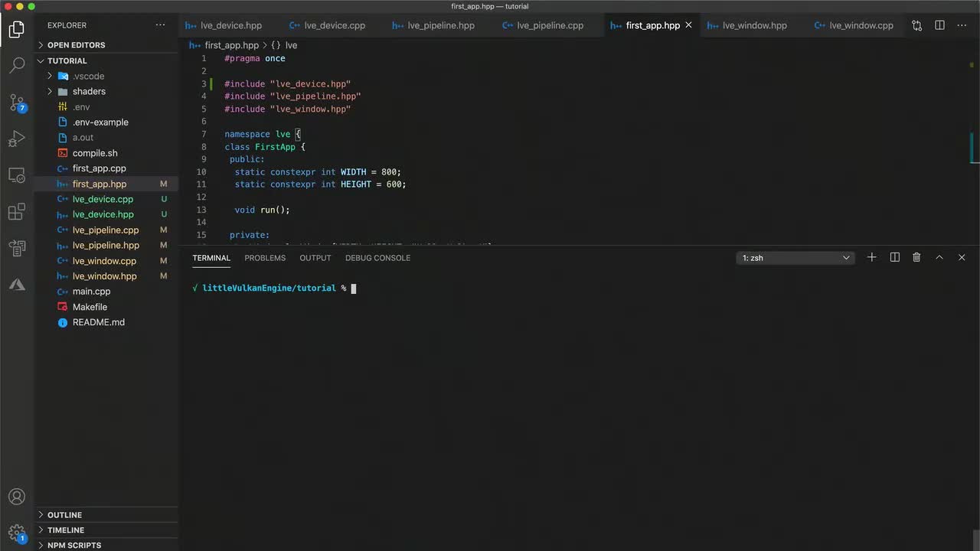The image size is (980, 551).
Task: Click first_app.hpp in the breadcrumb
Action: coord(231,45)
